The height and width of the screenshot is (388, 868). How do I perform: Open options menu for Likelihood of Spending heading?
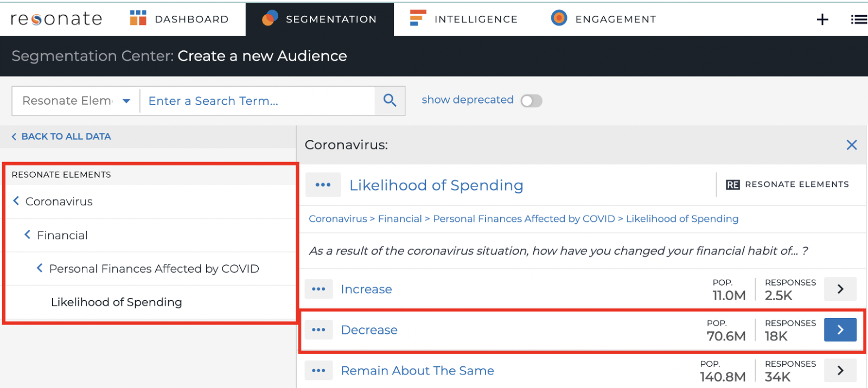point(323,185)
